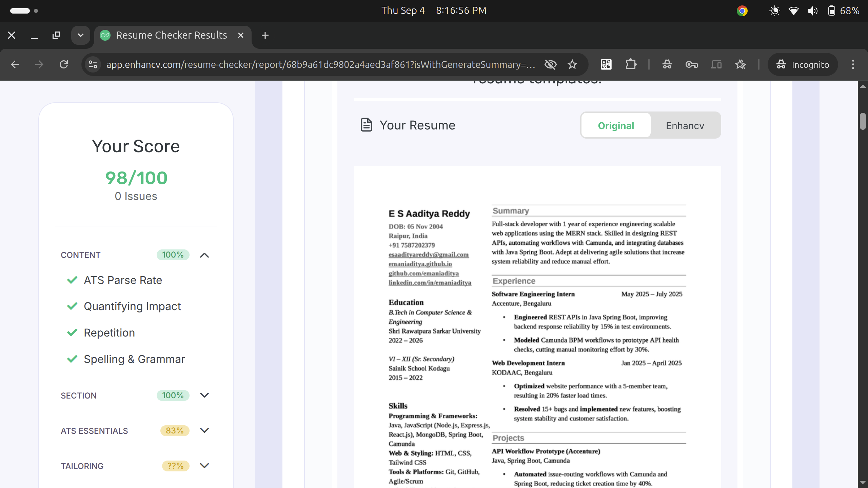Click the page vertical scrollbar thumb
Screen dimensions: 868x488
pos(863,121)
